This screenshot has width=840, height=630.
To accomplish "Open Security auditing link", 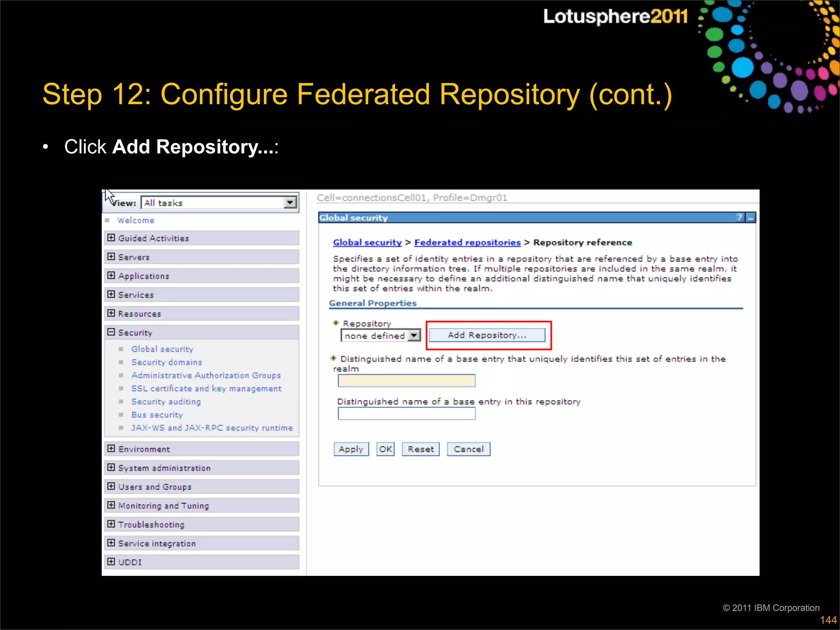I will [166, 402].
